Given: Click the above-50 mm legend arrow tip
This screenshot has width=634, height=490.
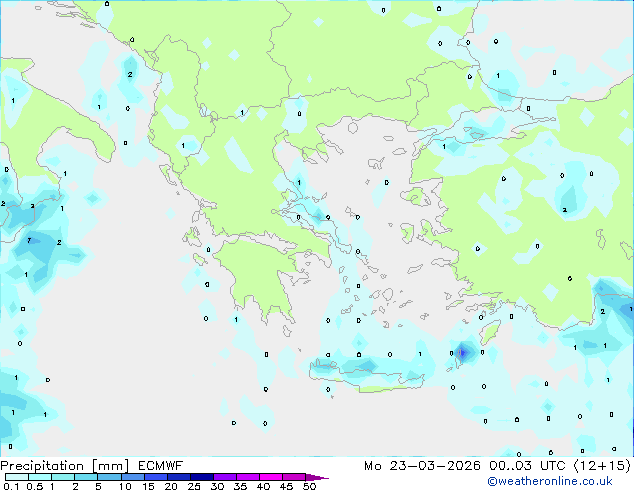Looking at the screenshot, I should tap(317, 477).
